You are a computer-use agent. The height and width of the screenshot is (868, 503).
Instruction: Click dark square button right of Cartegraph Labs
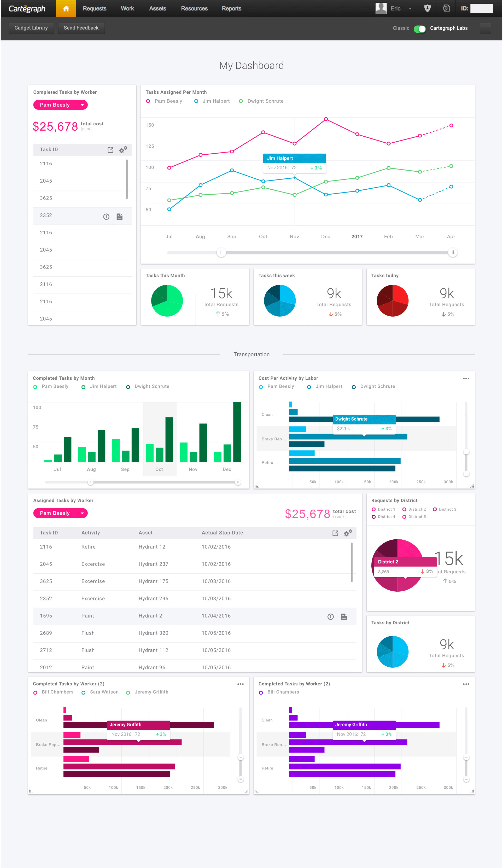(x=485, y=28)
